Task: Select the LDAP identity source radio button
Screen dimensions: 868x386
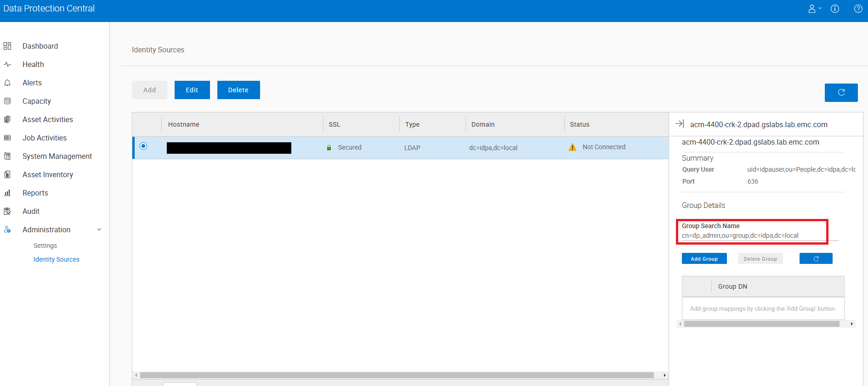Action: pyautogui.click(x=143, y=146)
